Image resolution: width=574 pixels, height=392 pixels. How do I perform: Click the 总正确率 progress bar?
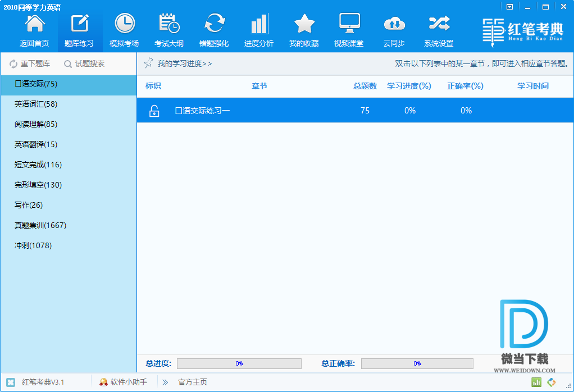click(x=417, y=363)
